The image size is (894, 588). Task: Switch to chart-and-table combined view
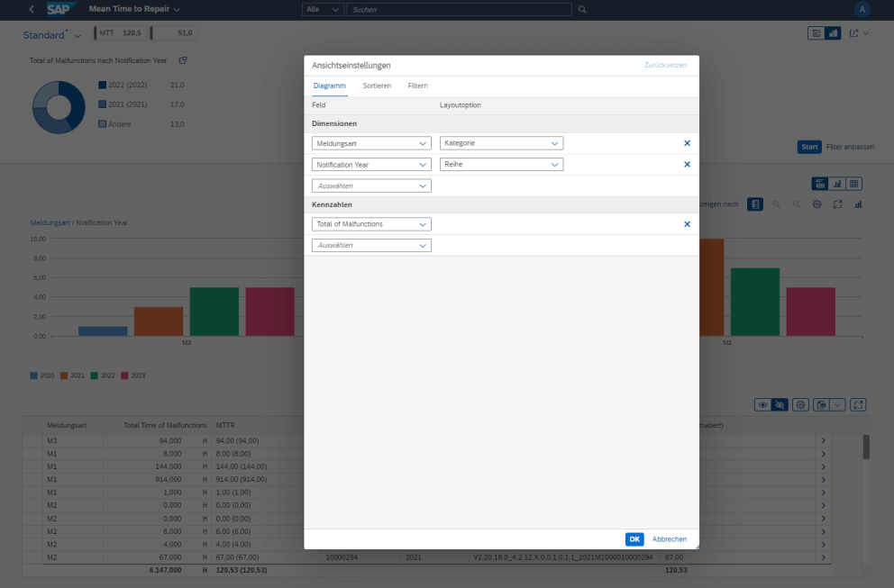820,183
